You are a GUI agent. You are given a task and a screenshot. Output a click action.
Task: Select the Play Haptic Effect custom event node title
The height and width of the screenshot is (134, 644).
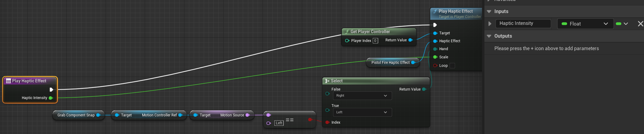coord(30,81)
